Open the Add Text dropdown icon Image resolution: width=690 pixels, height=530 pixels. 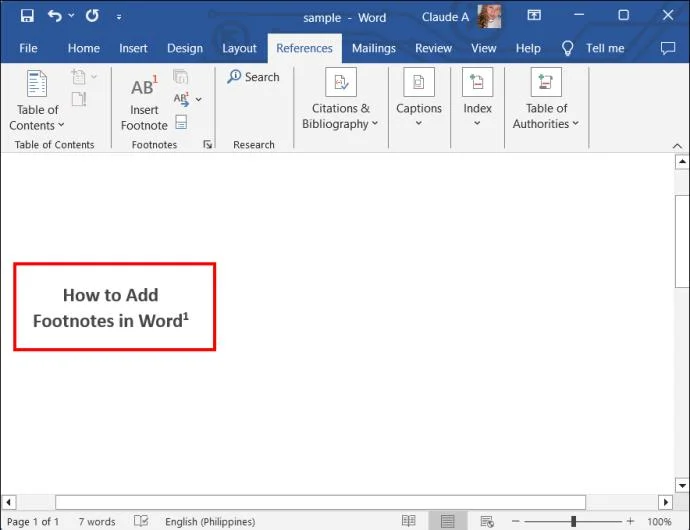[x=84, y=77]
